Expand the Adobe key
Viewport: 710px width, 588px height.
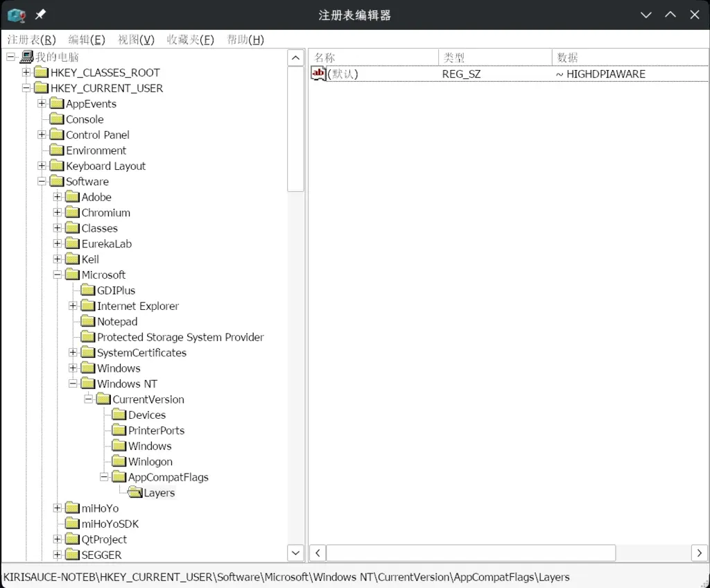coord(58,197)
